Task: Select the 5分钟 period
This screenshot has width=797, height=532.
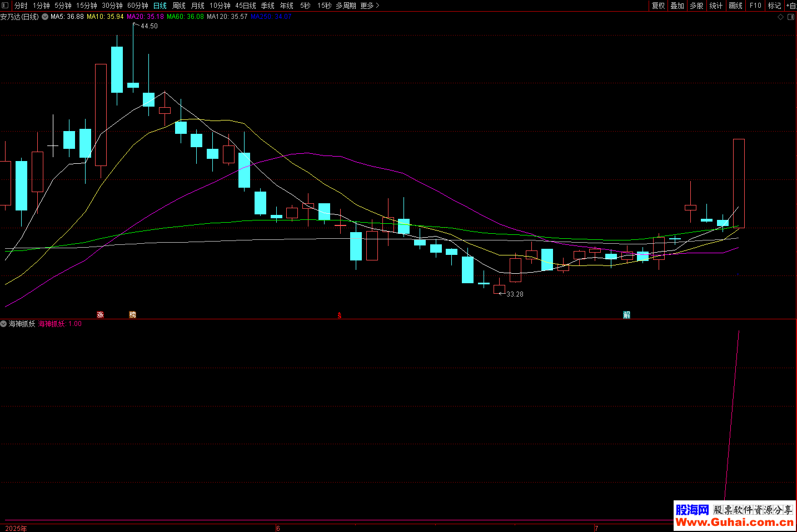Action: pos(63,6)
